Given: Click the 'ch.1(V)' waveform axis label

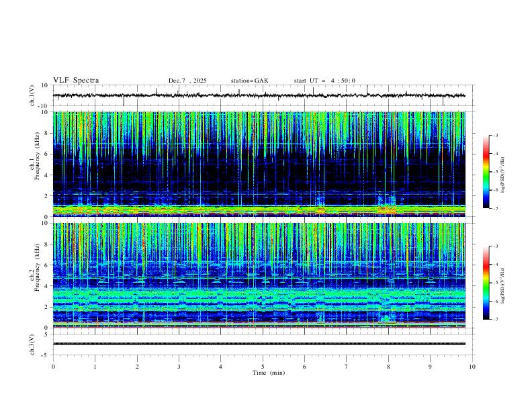Looking at the screenshot, I should [32, 95].
